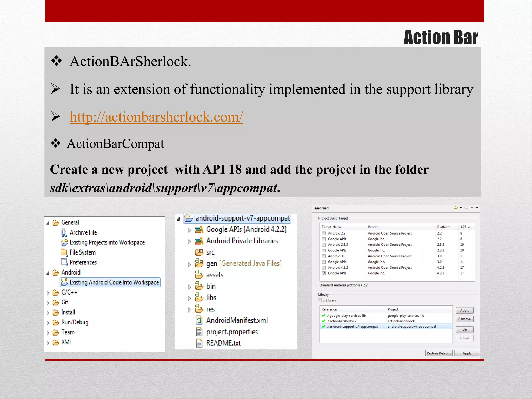Click the Target Name column header
The image size is (532, 399).
(343, 227)
